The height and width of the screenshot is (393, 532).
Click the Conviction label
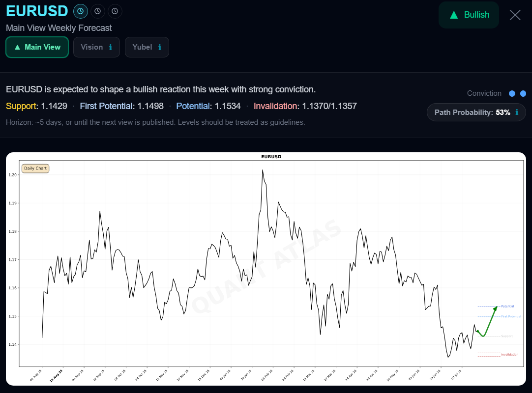point(484,93)
